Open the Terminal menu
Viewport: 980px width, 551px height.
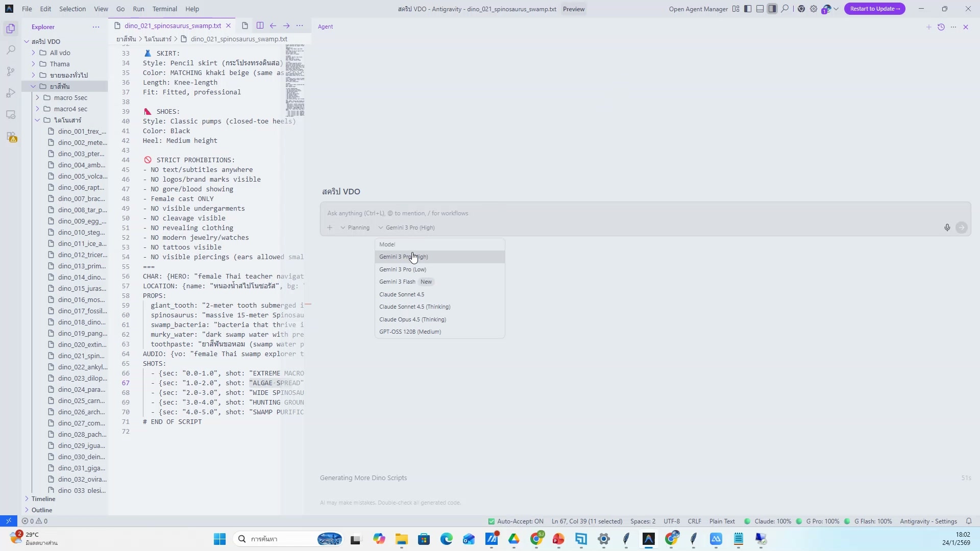pos(164,9)
